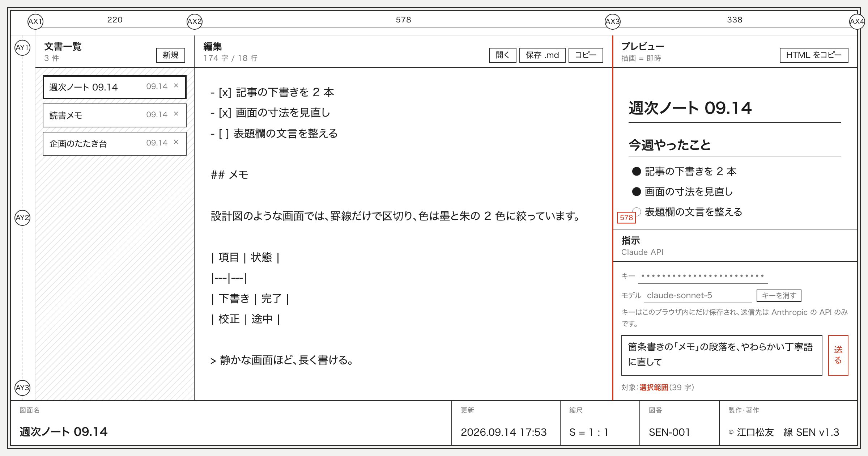The height and width of the screenshot is (456, 868).
Task: Open the 企画のたたき台 document
Action: click(115, 144)
